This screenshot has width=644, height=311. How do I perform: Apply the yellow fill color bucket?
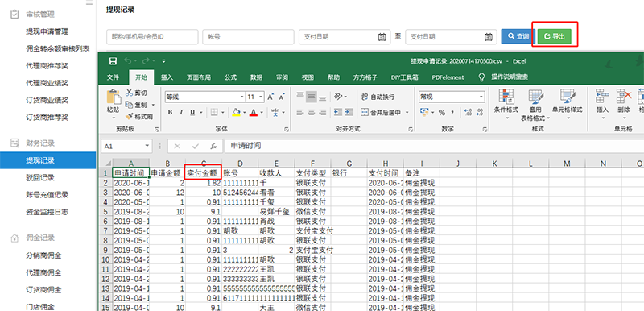pyautogui.click(x=236, y=112)
